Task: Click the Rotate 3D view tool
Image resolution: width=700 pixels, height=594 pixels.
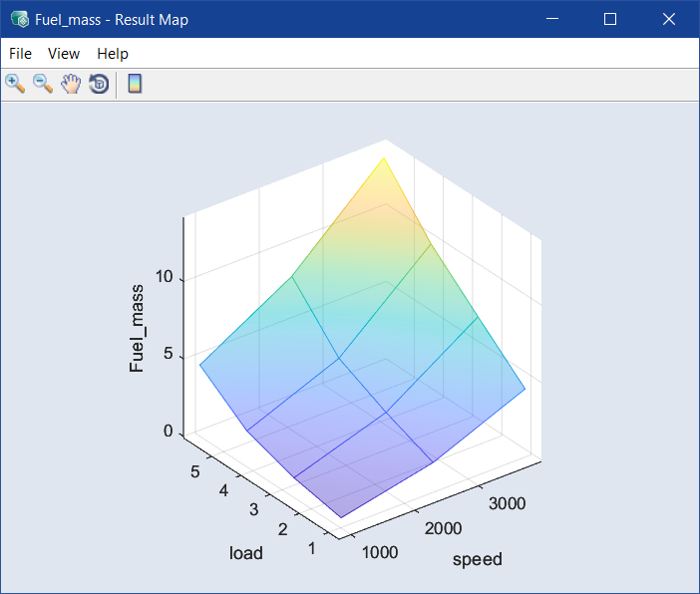Action: point(99,84)
